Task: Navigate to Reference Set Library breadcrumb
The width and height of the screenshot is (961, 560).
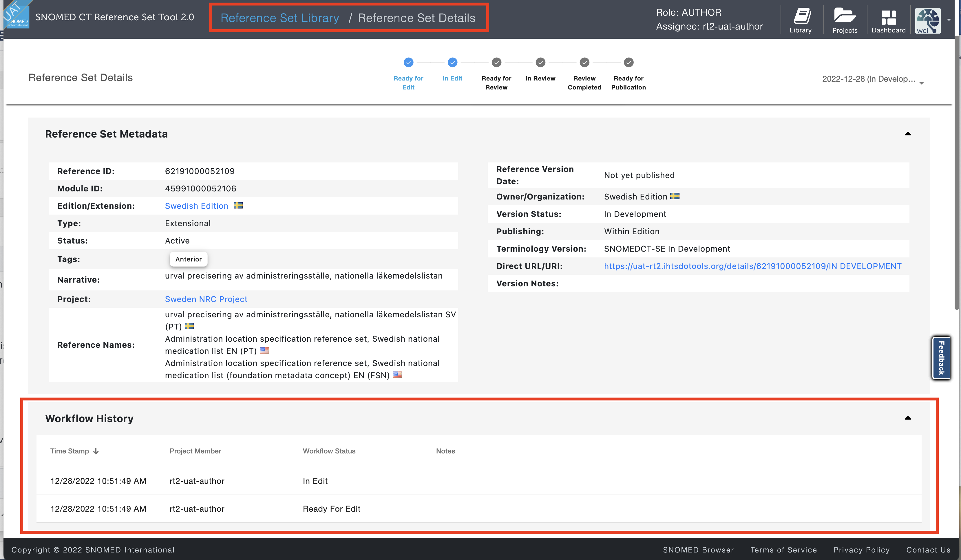Action: 280,18
